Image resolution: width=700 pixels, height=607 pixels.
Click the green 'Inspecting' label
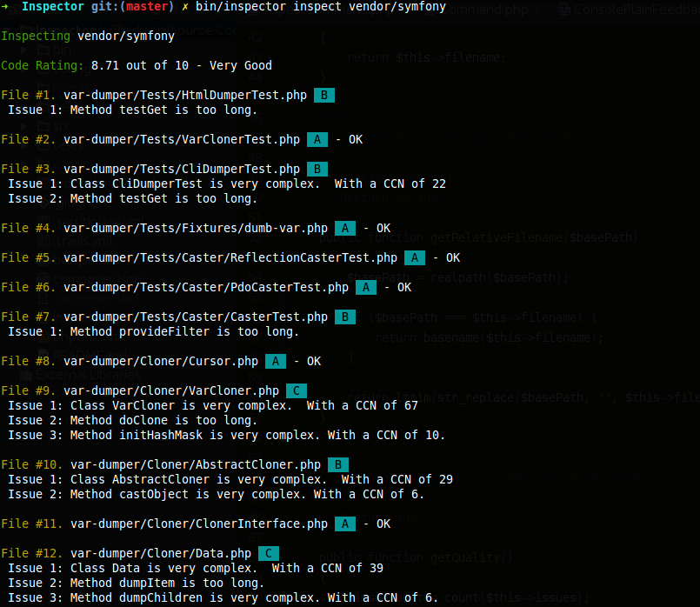pyautogui.click(x=36, y=37)
